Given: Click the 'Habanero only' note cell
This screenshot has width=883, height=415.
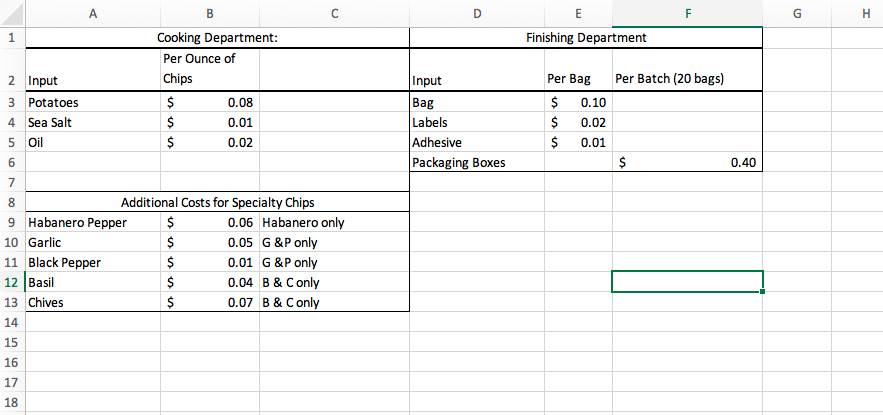Looking at the screenshot, I should click(x=335, y=222).
